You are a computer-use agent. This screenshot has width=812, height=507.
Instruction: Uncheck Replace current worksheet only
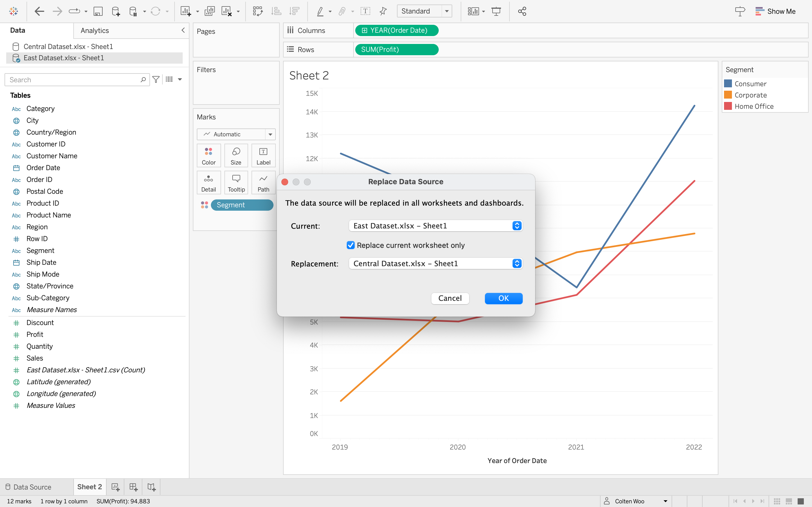click(351, 245)
